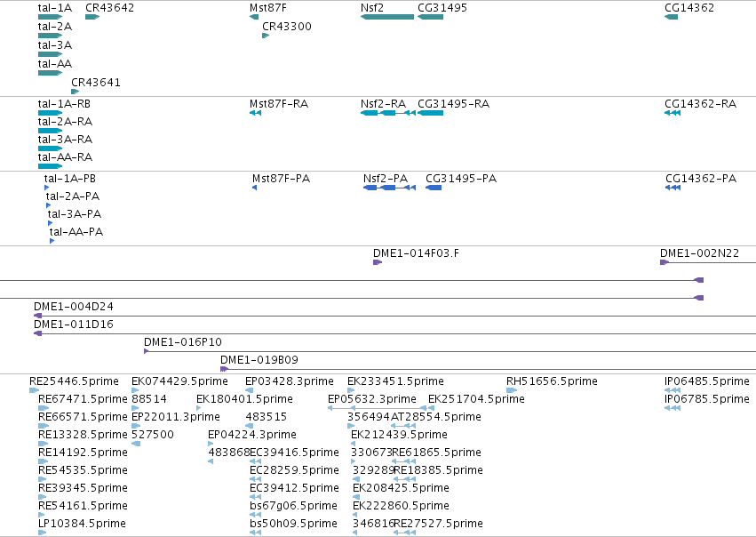Click the EK251704.5prime EST label
This screenshot has width=756, height=537.
point(476,399)
